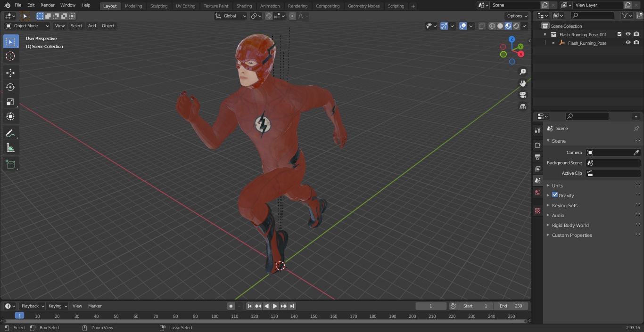This screenshot has width=644, height=332.
Task: Click the Blender logo menu icon
Action: (8, 5)
